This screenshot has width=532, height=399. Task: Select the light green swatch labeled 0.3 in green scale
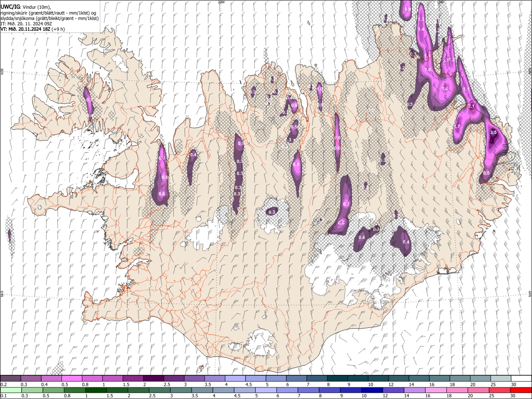click(32, 390)
